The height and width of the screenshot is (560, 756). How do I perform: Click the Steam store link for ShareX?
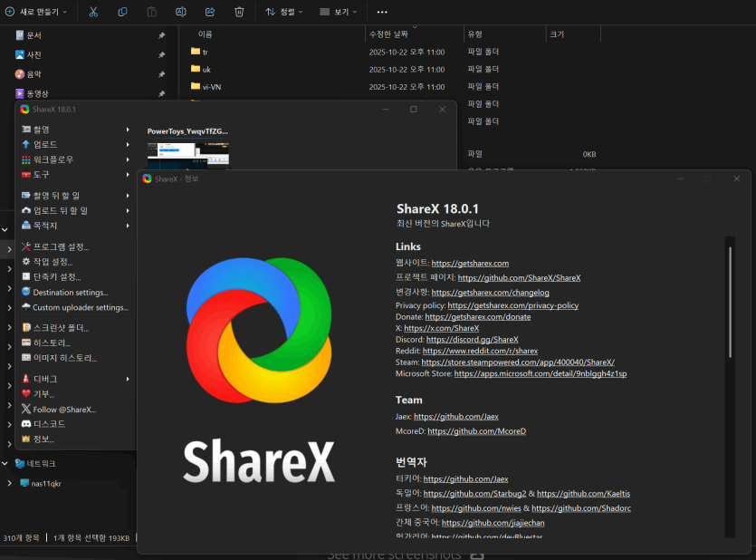point(518,362)
